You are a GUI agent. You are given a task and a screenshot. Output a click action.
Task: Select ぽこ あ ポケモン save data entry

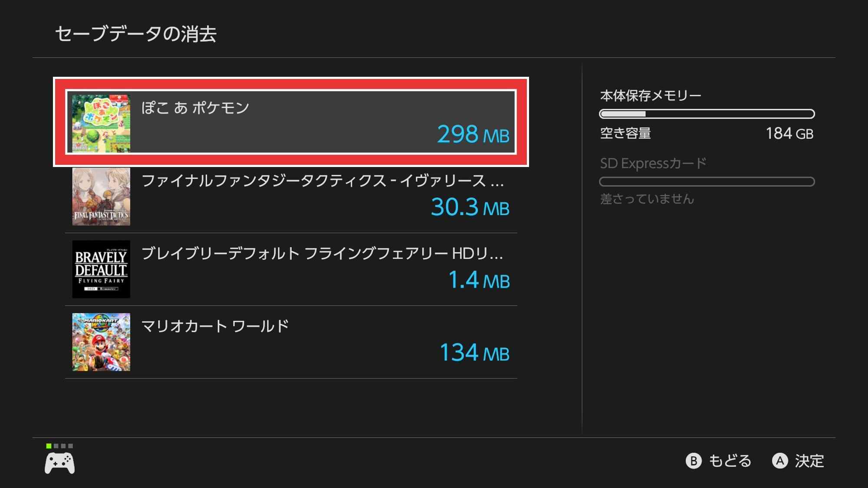291,122
